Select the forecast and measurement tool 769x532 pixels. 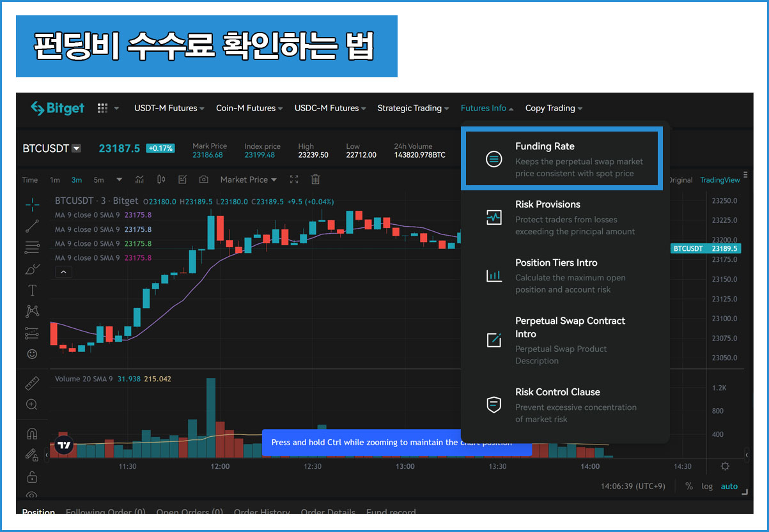tap(32, 333)
